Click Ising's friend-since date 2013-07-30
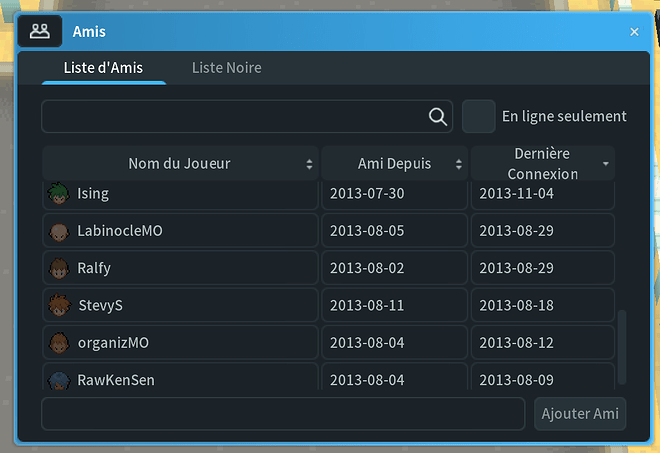 point(367,194)
